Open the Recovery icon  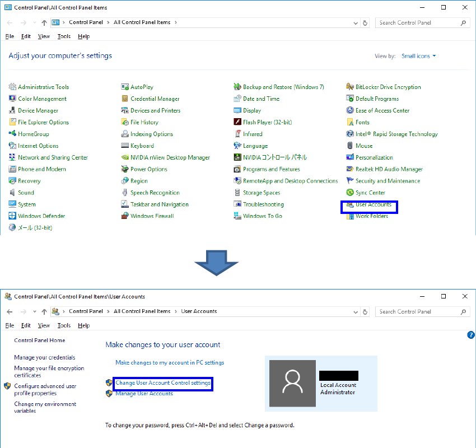pos(12,181)
